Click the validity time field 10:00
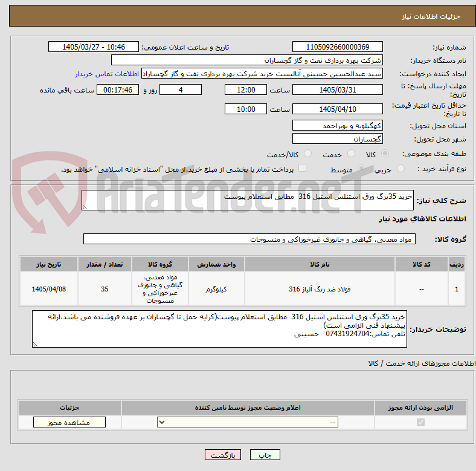Image resolution: width=476 pixels, height=471 pixels. 246,109
